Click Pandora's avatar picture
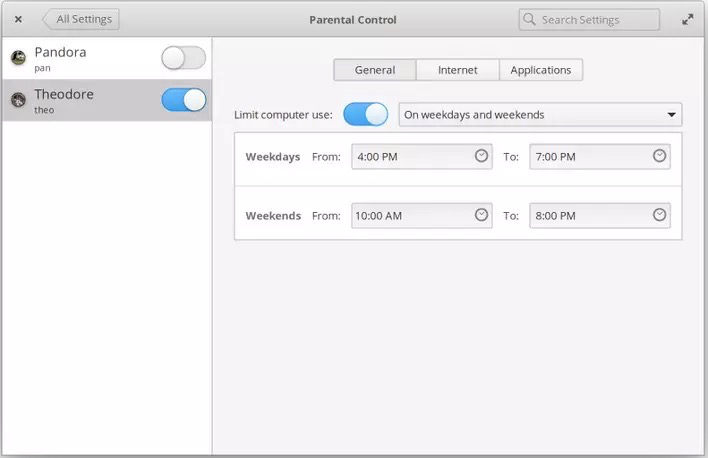Viewport: 708px width, 458px height. click(x=19, y=58)
